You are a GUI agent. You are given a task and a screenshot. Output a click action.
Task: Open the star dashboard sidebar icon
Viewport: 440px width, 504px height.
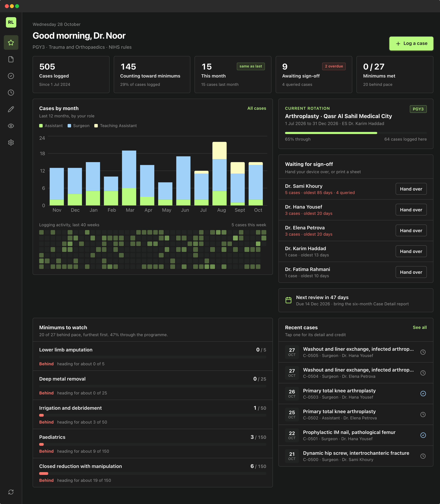(11, 42)
